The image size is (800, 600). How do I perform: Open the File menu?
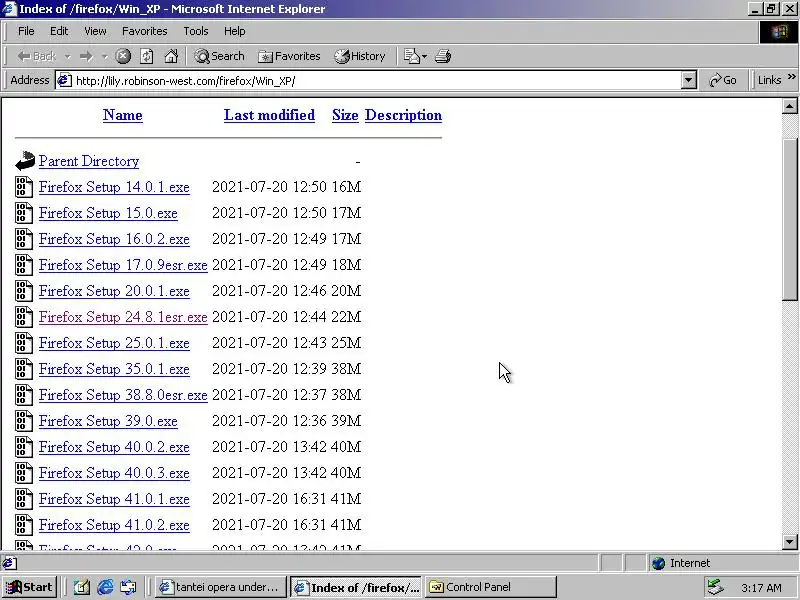(26, 31)
